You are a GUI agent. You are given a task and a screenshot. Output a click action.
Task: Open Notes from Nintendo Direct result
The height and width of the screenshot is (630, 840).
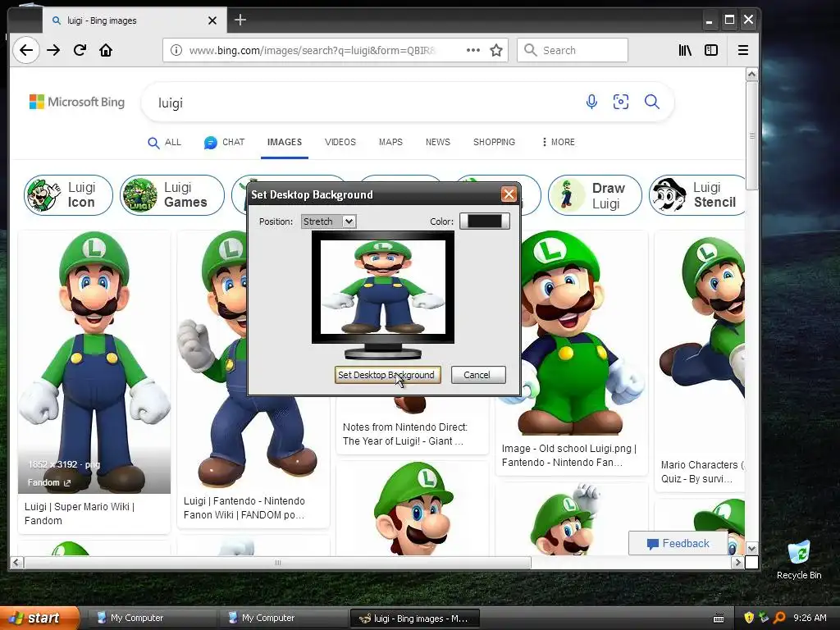tap(405, 434)
